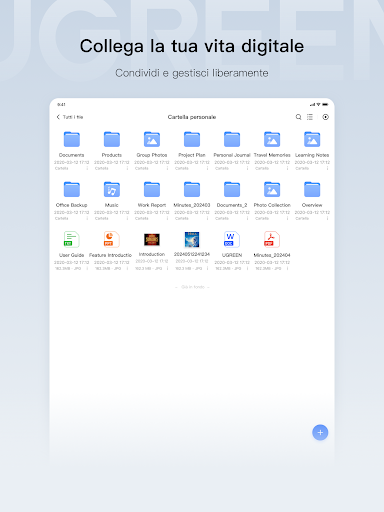Switch to list view layout icon
This screenshot has height=512, width=384.
click(x=310, y=117)
